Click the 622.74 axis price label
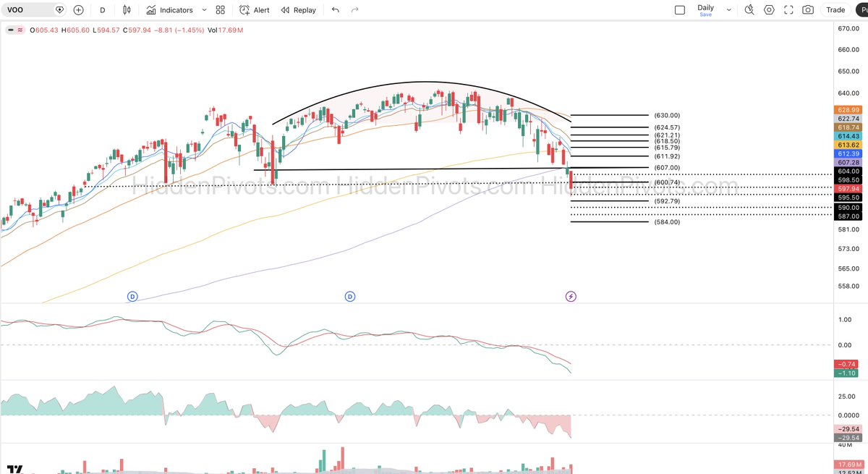 click(x=848, y=118)
